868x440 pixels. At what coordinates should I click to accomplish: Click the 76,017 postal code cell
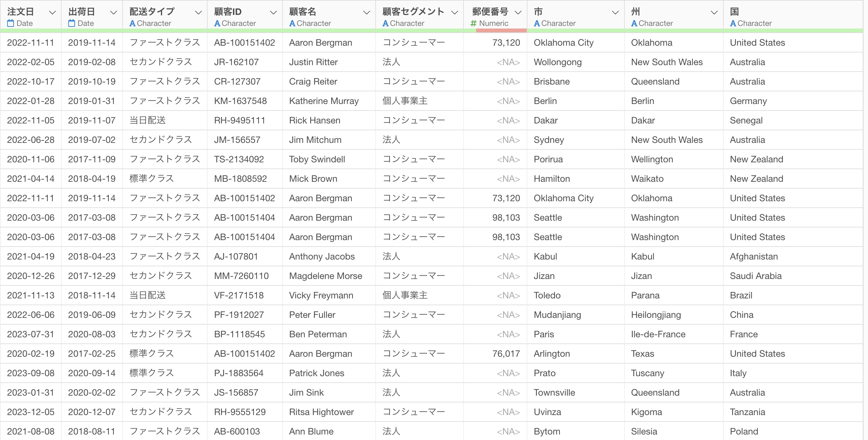click(506, 353)
